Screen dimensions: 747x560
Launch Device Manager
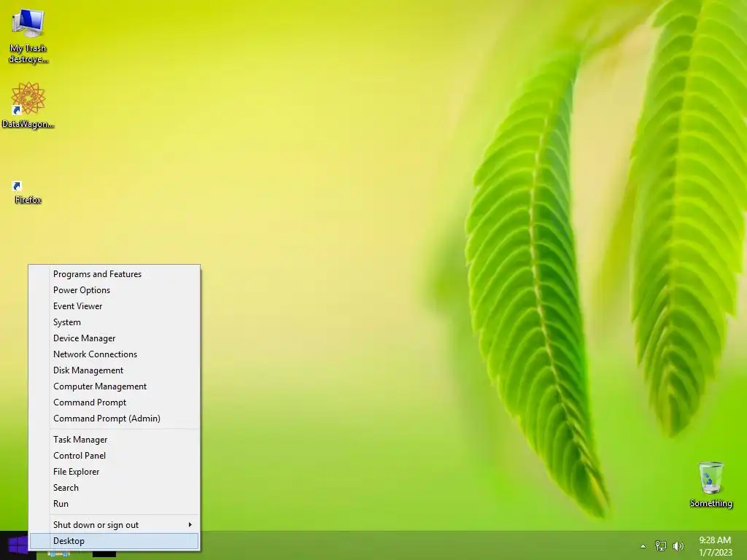(x=115, y=338)
